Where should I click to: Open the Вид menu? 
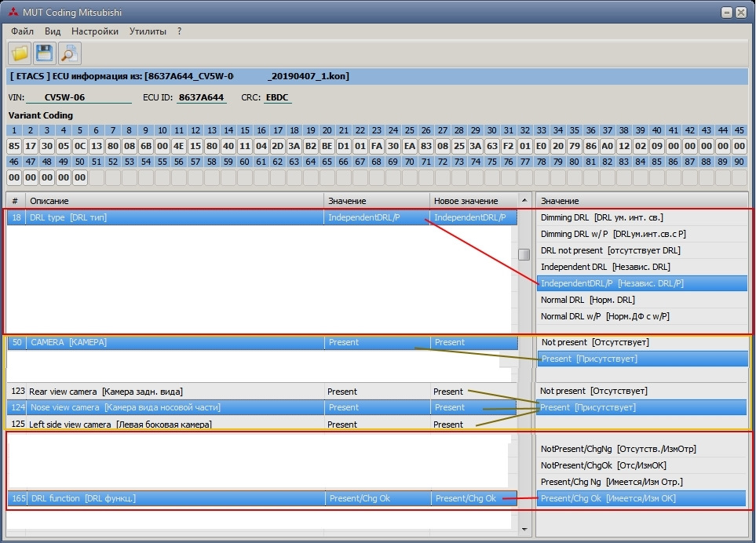click(53, 31)
